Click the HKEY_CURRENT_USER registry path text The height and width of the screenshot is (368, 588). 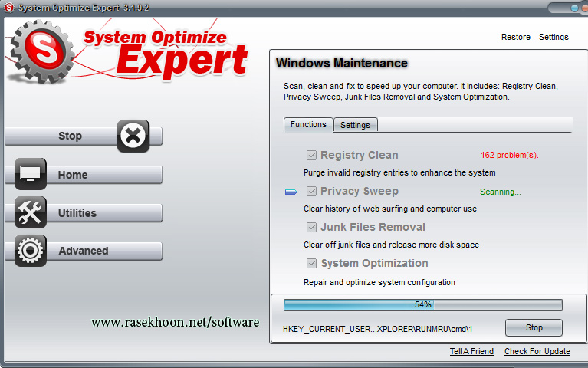(377, 329)
